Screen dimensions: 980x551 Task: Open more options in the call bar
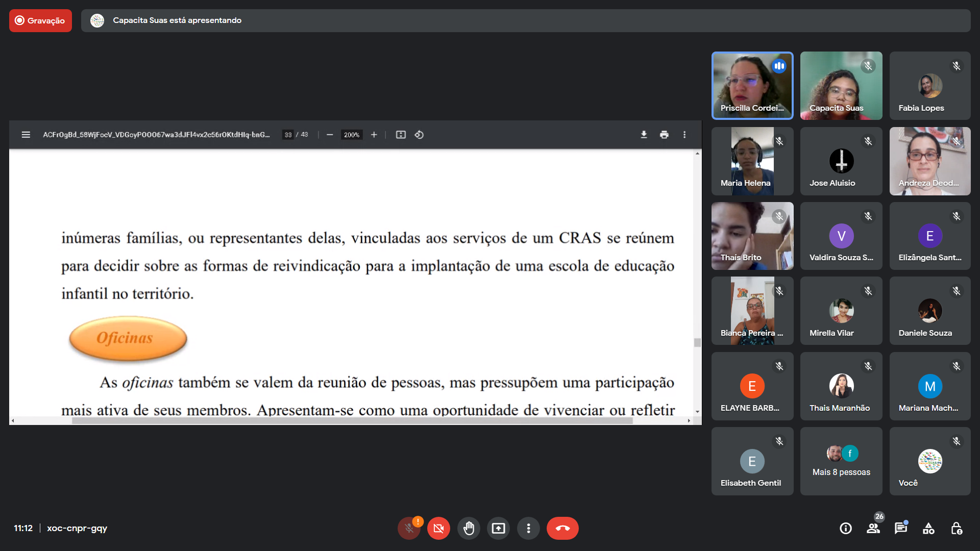tap(528, 528)
